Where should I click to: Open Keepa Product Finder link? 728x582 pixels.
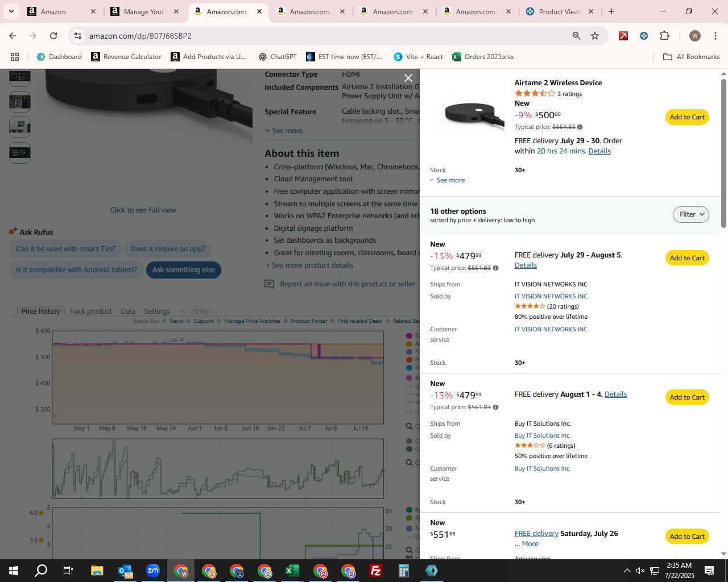point(309,321)
